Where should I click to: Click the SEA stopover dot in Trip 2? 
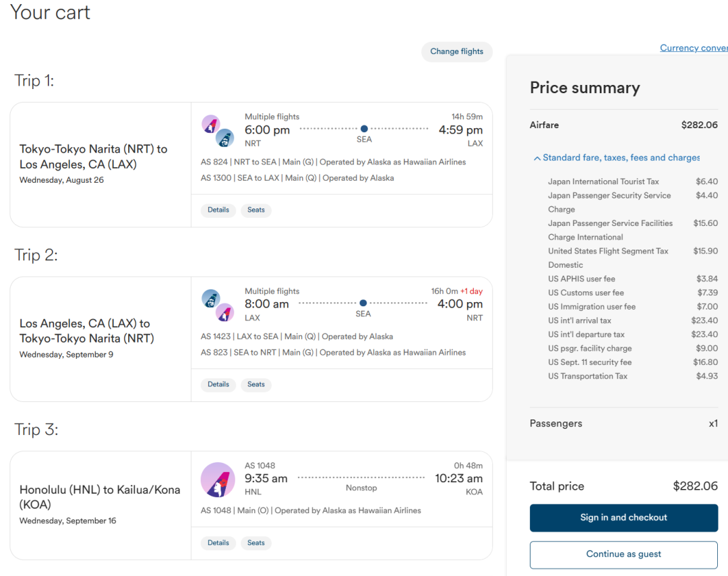tap(363, 304)
